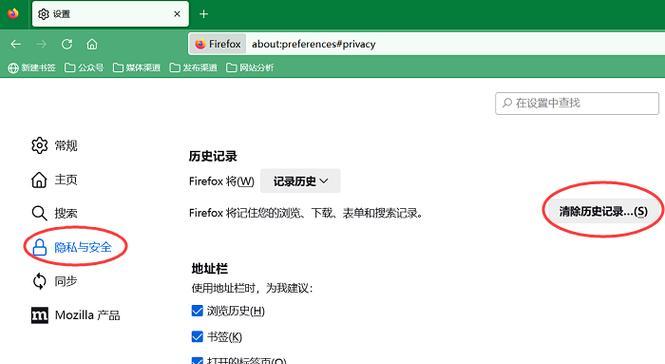
Task: Open the 新建书签 bookmark
Action: 32,68
